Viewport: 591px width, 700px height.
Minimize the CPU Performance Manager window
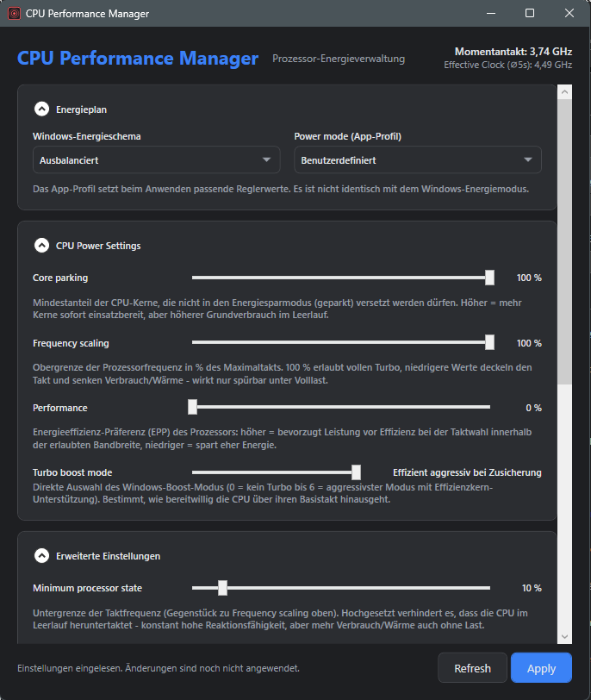pos(491,14)
